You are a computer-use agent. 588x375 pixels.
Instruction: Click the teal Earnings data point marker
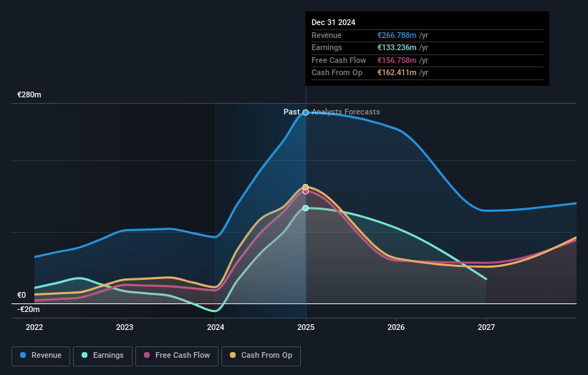pyautogui.click(x=306, y=208)
